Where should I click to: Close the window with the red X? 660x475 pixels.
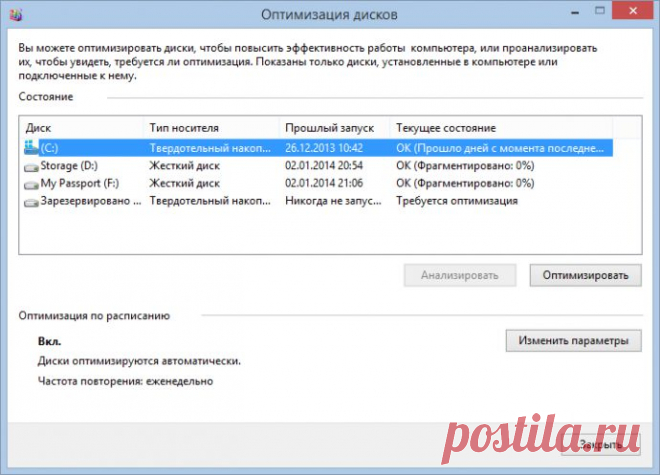[633, 11]
